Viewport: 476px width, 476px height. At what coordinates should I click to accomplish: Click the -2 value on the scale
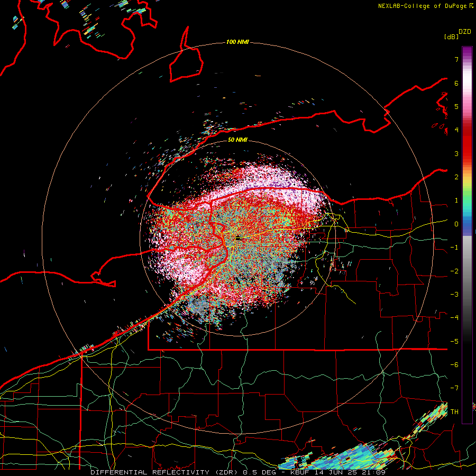454,271
